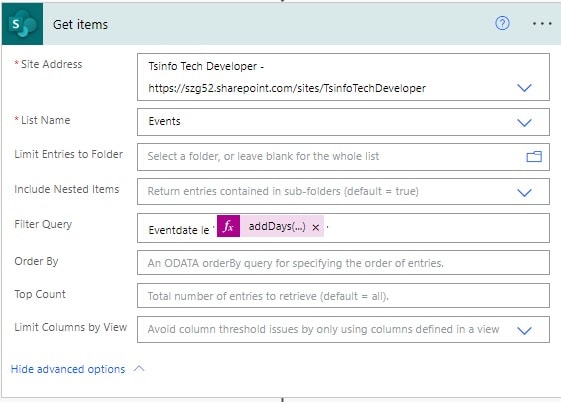The image size is (561, 402).
Task: Click the Top Count label
Action: point(40,294)
